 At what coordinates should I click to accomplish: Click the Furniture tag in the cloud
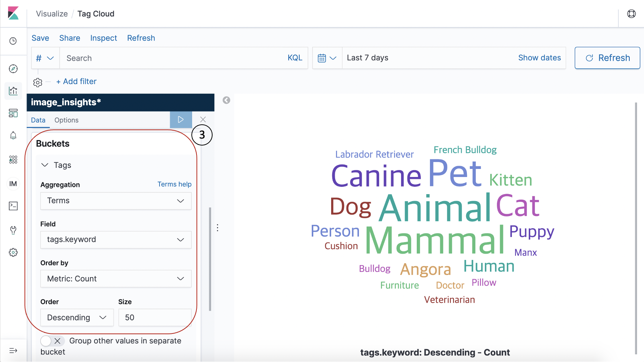click(x=400, y=285)
